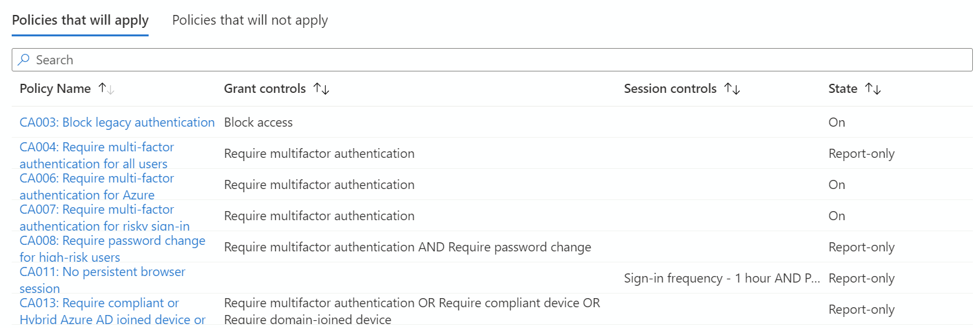The image size is (980, 328).
Task: Sort by State arrows icon
Action: pos(873,88)
